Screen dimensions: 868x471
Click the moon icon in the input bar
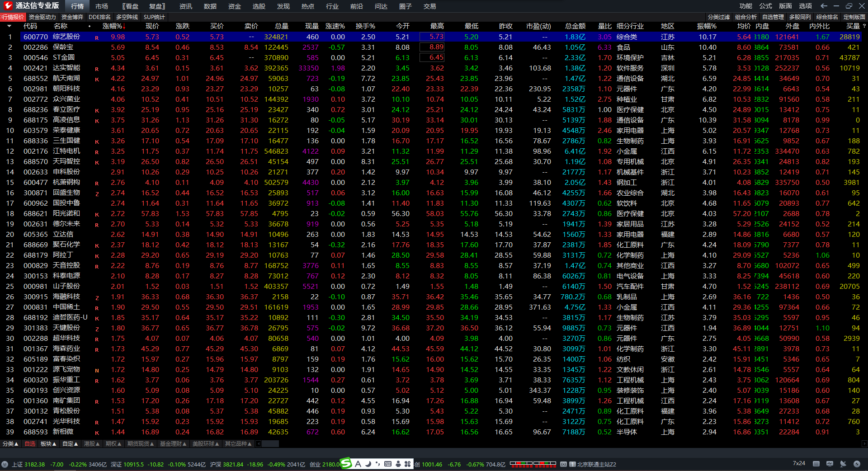[x=368, y=464]
